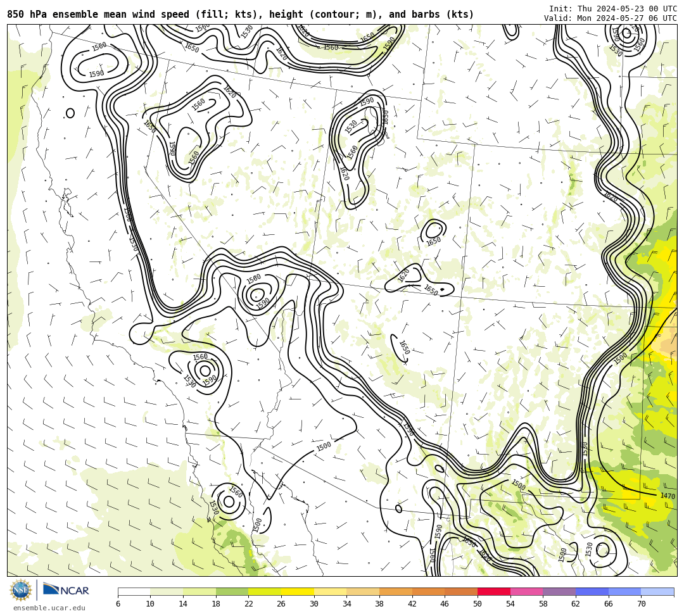The height and width of the screenshot is (616, 684).
Task: Pick the pale yellow 30–34 kts swatch
Action: (330, 591)
